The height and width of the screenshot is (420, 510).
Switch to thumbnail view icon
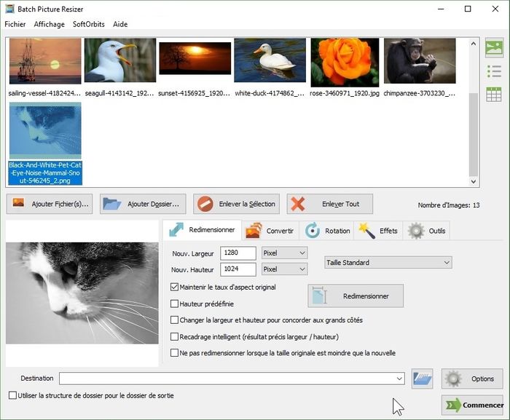pyautogui.click(x=495, y=48)
